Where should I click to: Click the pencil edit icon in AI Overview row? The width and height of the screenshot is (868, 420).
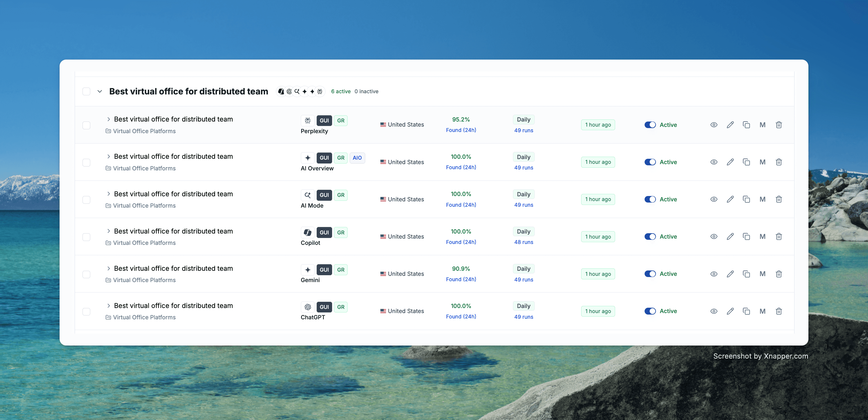click(730, 162)
